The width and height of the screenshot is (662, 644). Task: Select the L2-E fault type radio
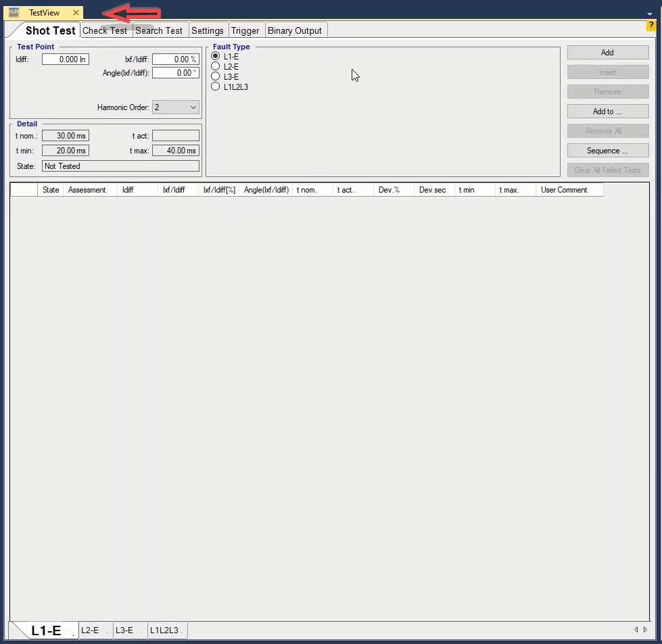pos(216,66)
